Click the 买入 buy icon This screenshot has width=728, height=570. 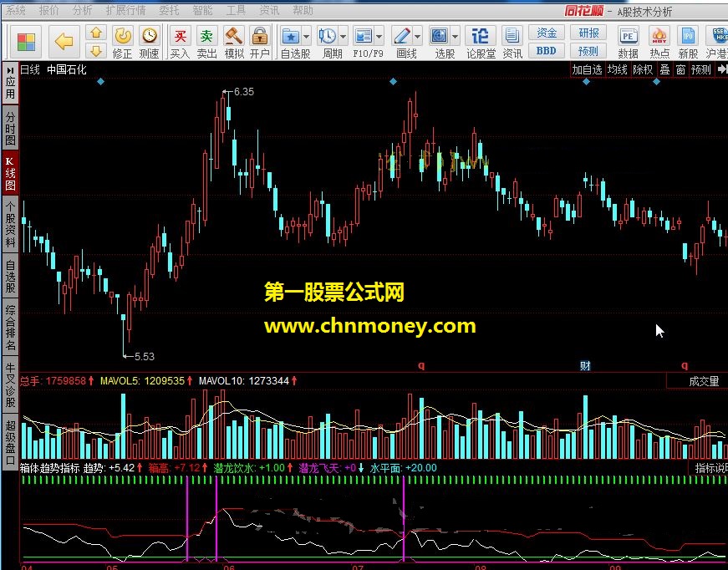[x=181, y=36]
